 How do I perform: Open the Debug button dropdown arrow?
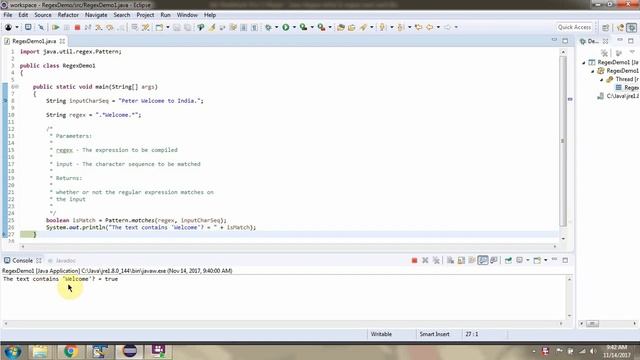[276, 27]
